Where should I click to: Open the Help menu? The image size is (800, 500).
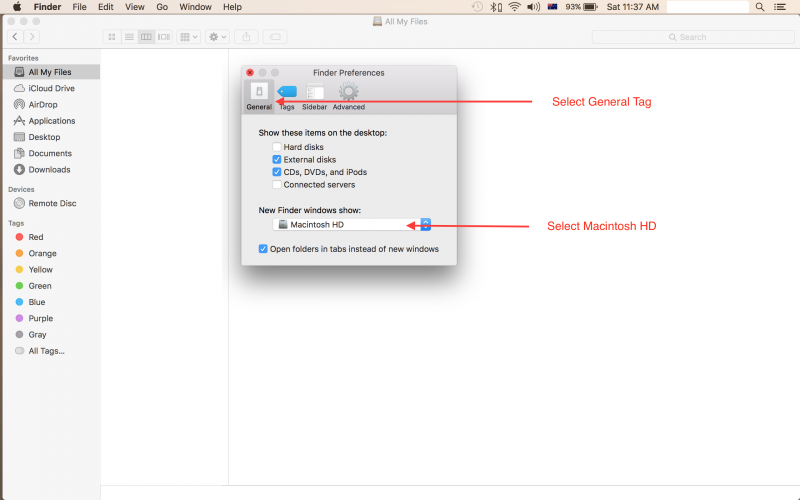(232, 7)
